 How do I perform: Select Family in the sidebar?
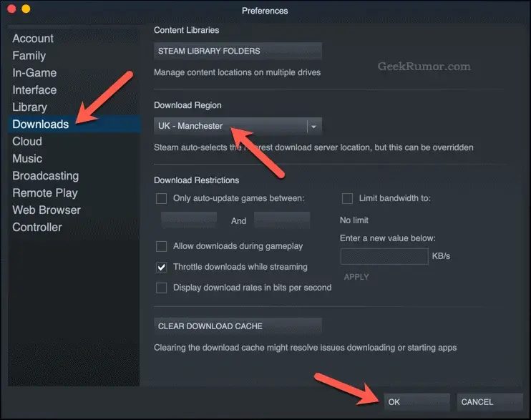29,56
